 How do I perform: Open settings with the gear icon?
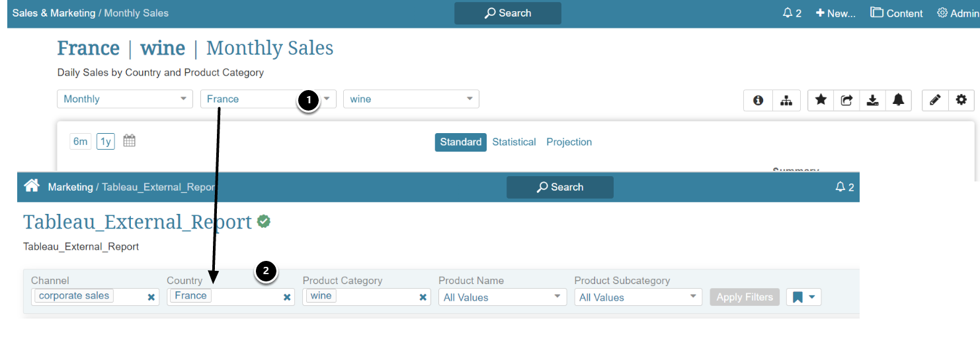(961, 100)
